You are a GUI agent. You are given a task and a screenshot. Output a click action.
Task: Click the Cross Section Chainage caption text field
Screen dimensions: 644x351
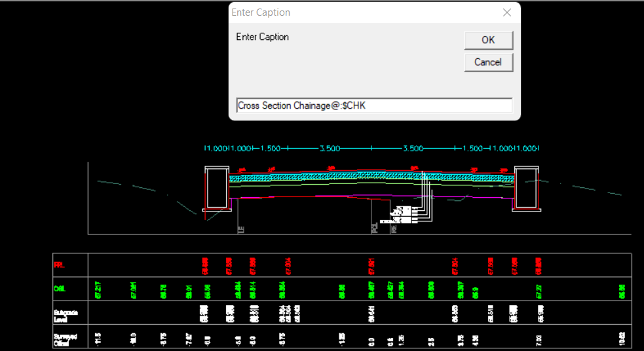(373, 105)
